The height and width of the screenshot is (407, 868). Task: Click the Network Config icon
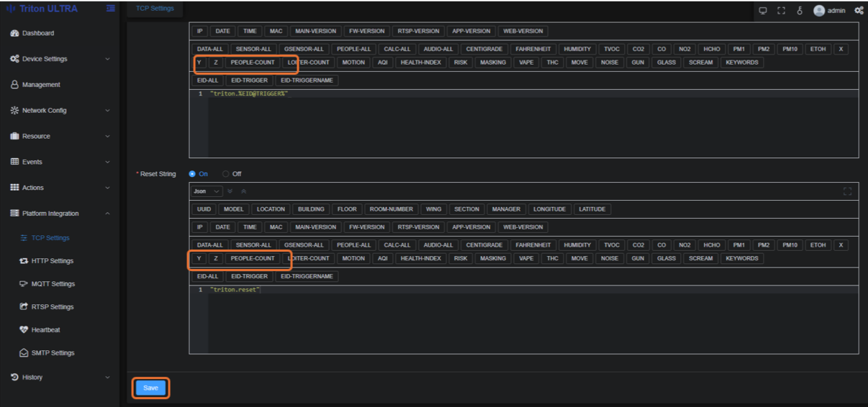(x=14, y=110)
